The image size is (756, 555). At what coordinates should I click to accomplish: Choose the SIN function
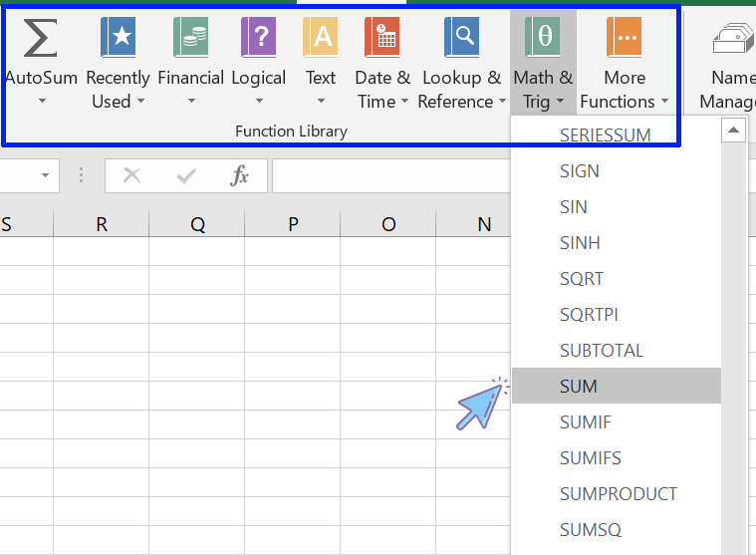(x=617, y=207)
